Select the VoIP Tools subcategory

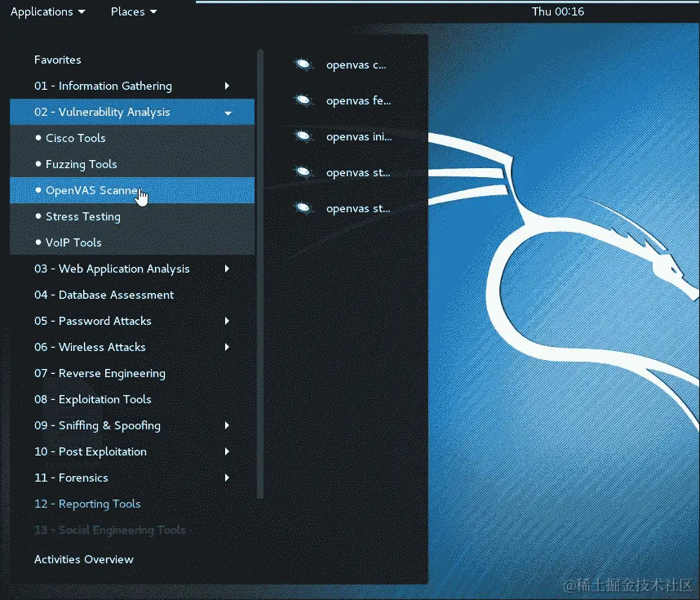pyautogui.click(x=132, y=242)
